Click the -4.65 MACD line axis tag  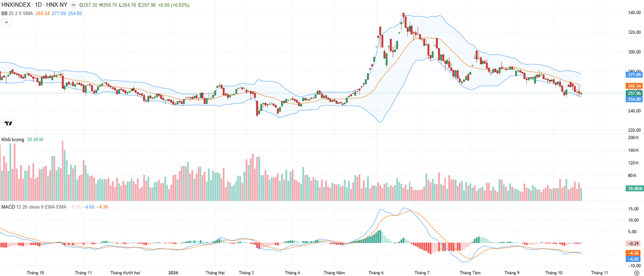point(634,259)
